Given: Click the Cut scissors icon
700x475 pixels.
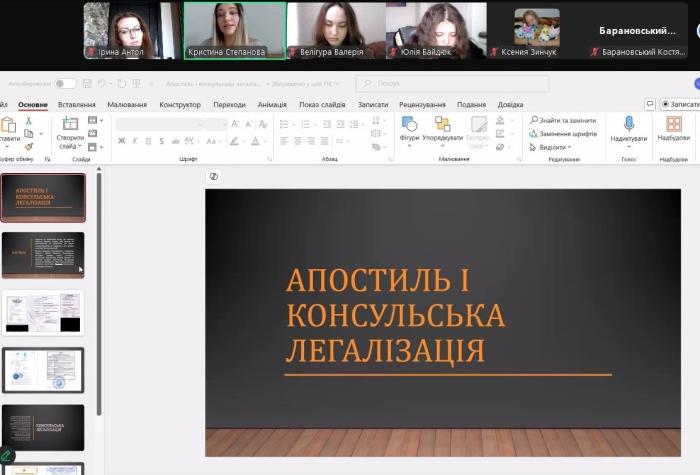Looking at the screenshot, I should point(29,120).
